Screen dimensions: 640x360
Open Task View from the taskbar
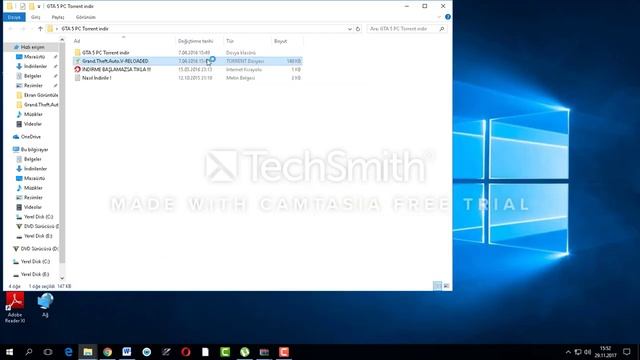coord(48,352)
